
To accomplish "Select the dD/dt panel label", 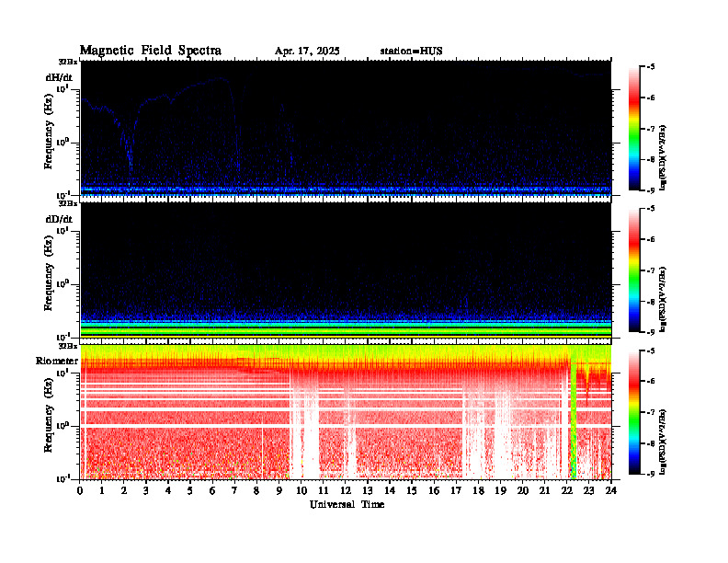I will tap(59, 219).
